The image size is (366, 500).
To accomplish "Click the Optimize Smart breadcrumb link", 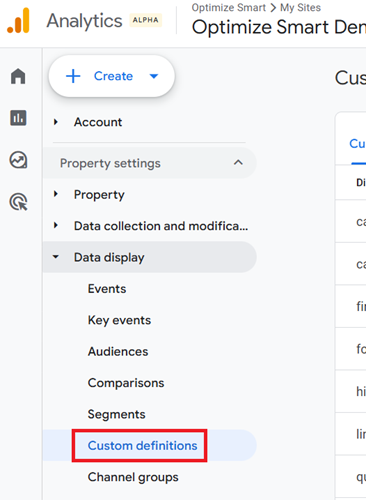I will click(x=229, y=7).
